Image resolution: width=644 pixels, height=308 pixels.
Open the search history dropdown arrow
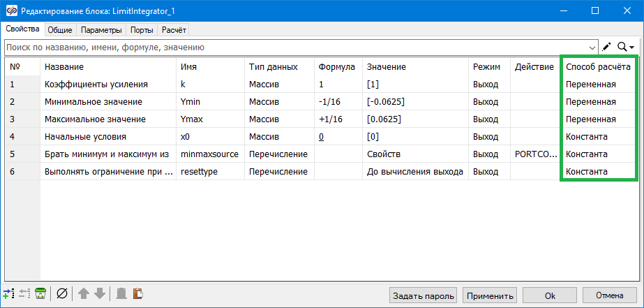click(593, 47)
